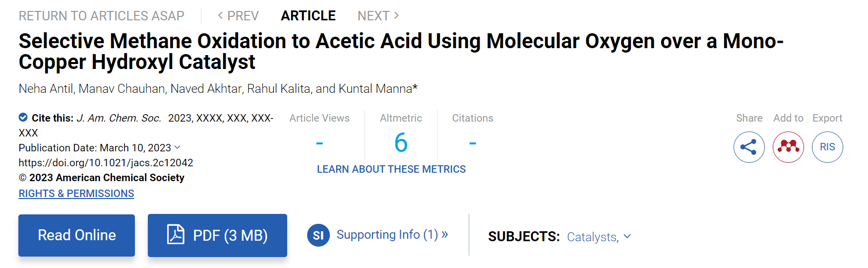Expand the SUBJECTS chevron after Catalysts
This screenshot has width=868, height=268.
[627, 236]
